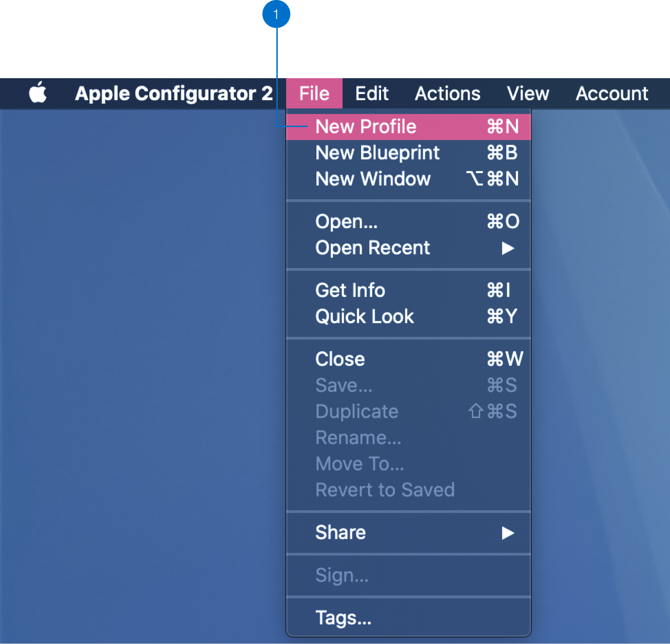
Task: Open the Actions menu
Action: (x=448, y=94)
